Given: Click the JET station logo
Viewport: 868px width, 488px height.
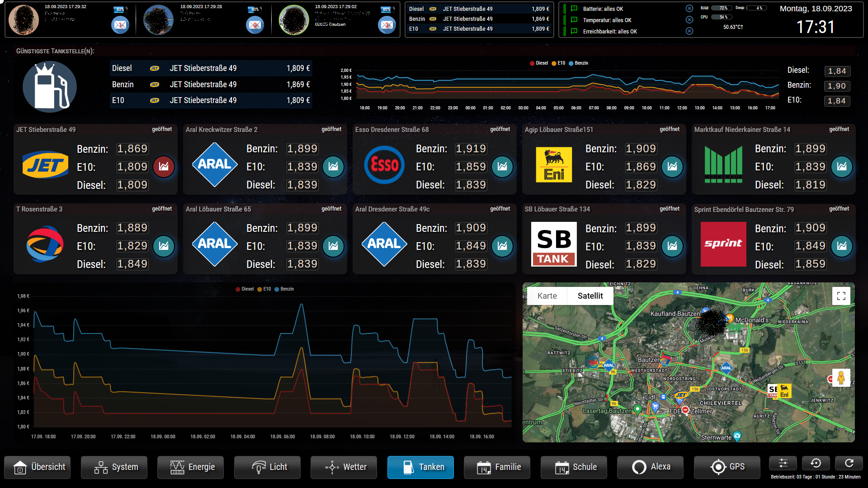Looking at the screenshot, I should point(45,165).
